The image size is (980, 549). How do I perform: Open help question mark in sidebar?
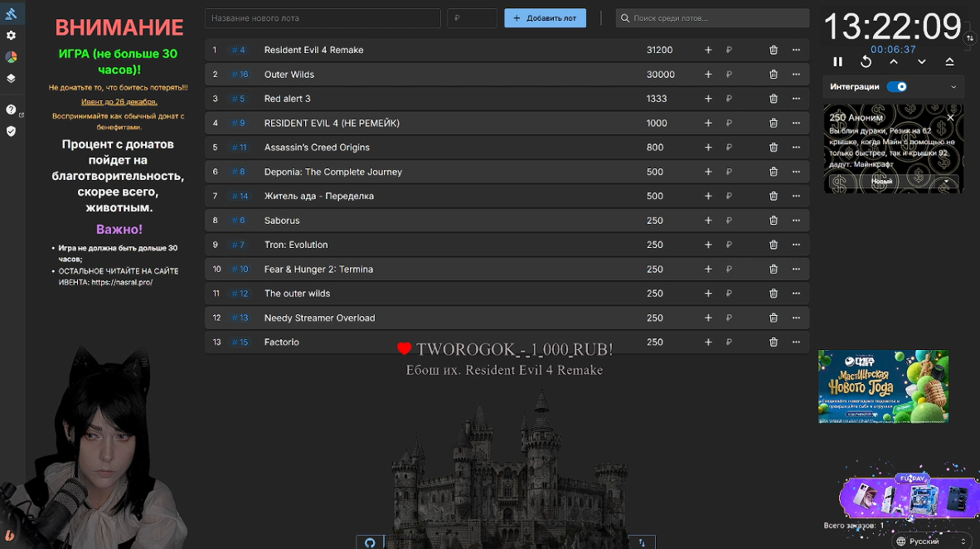point(11,109)
